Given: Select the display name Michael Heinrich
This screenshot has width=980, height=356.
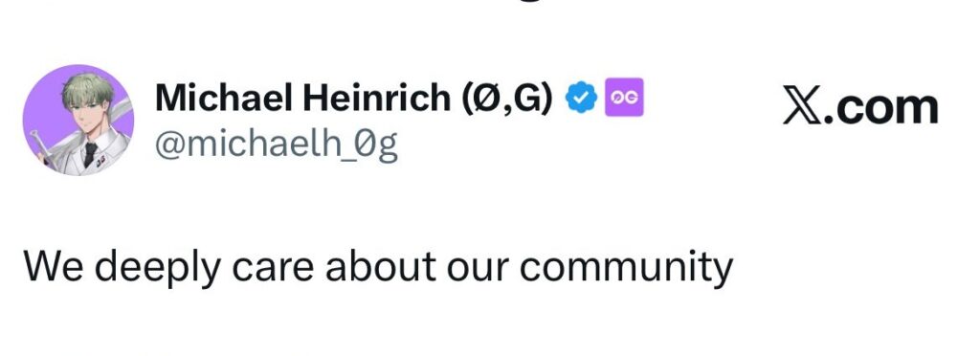Looking at the screenshot, I should 302,98.
